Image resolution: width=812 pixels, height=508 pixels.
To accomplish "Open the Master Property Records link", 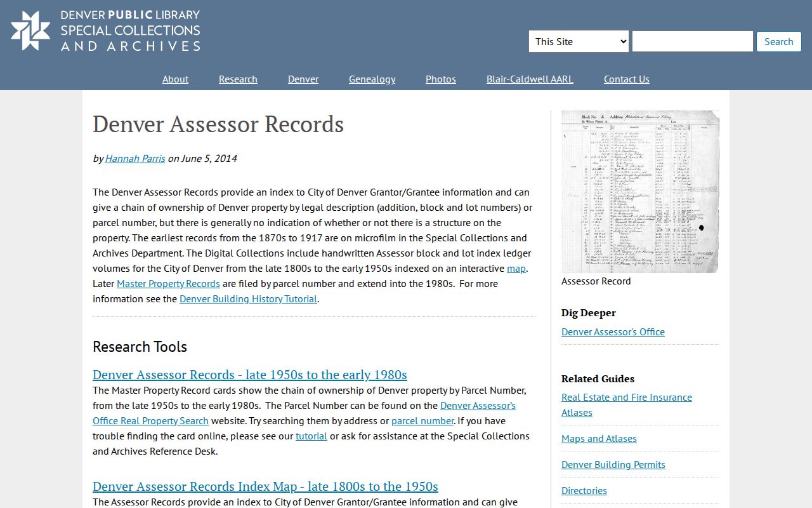I will tap(168, 283).
